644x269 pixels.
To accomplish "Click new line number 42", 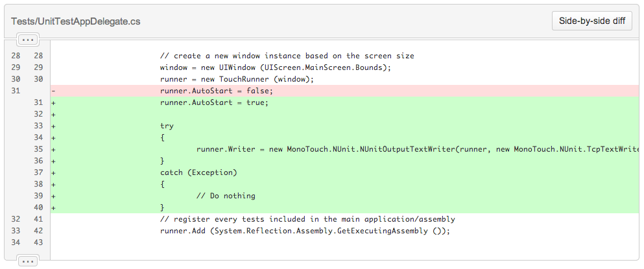I will click(38, 231).
